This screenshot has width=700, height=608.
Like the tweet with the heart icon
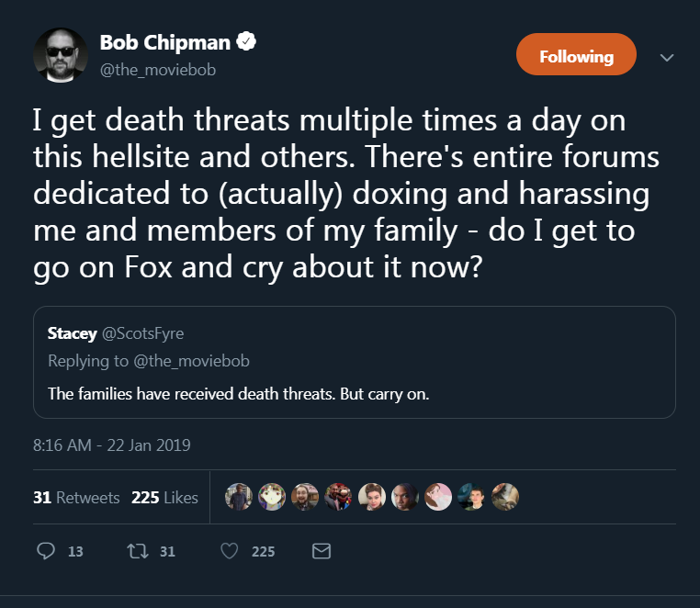[x=230, y=551]
